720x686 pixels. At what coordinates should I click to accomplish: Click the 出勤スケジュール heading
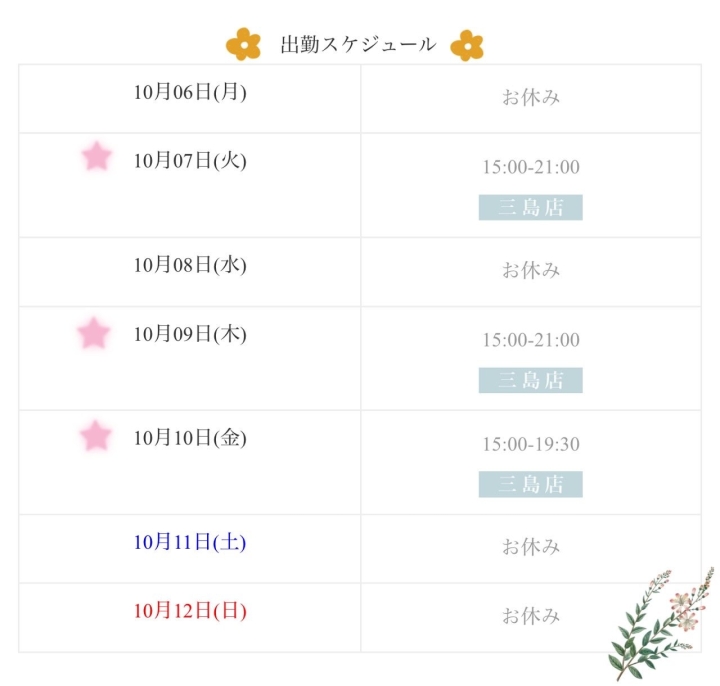click(358, 45)
